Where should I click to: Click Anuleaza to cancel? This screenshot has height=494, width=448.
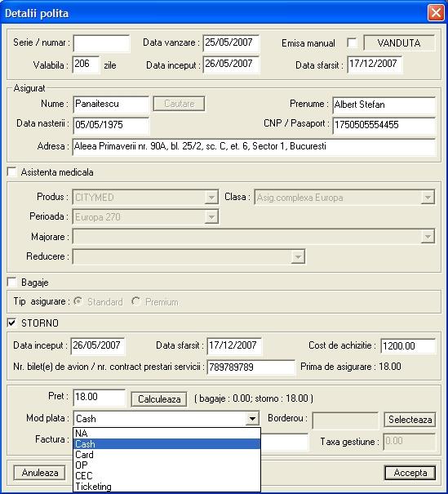click(40, 473)
